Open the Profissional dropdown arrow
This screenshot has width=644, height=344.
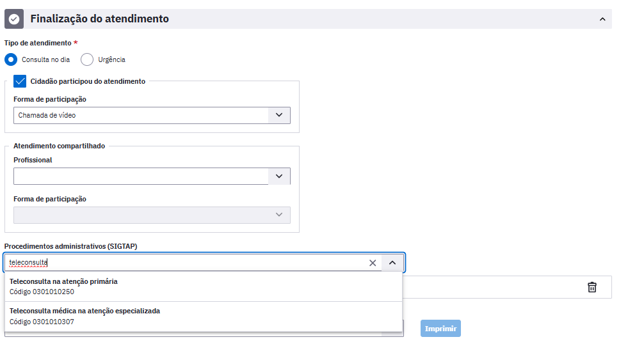279,176
